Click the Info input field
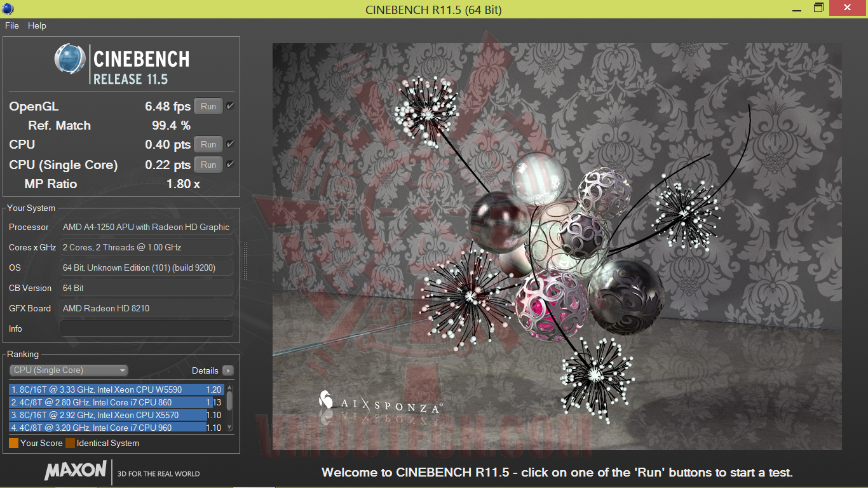The height and width of the screenshot is (488, 868). [146, 329]
